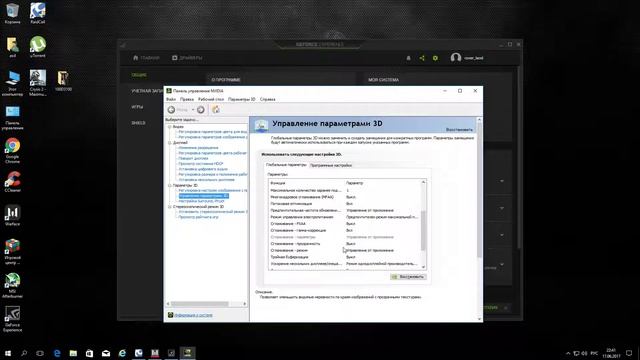Collapse the Дисплей tree node

pos(170,143)
